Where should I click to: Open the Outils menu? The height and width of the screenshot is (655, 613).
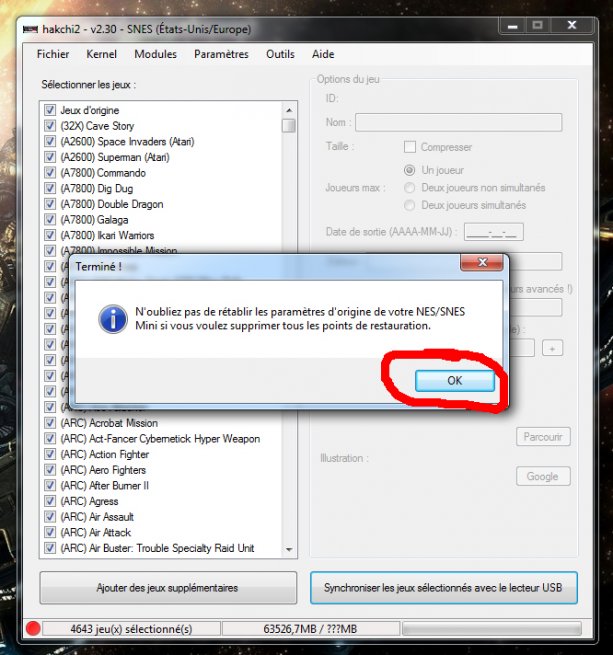tap(280, 54)
